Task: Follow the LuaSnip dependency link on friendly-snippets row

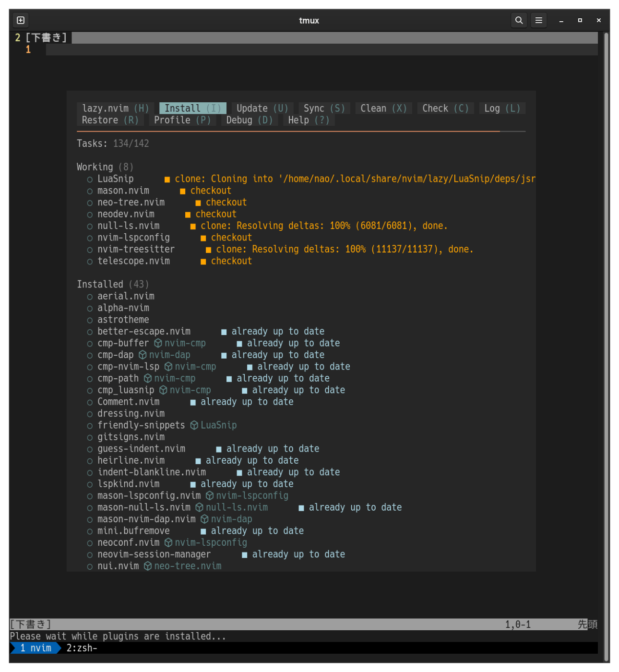Action: (x=219, y=425)
